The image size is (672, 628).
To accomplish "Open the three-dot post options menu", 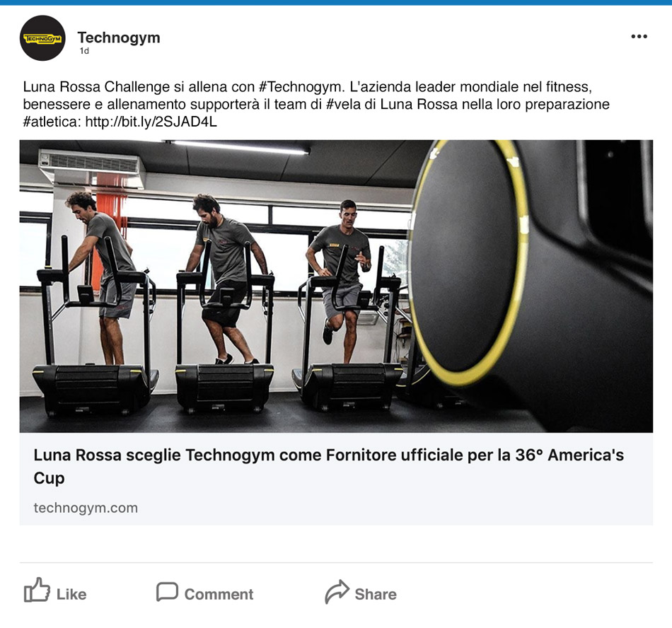I will point(639,36).
